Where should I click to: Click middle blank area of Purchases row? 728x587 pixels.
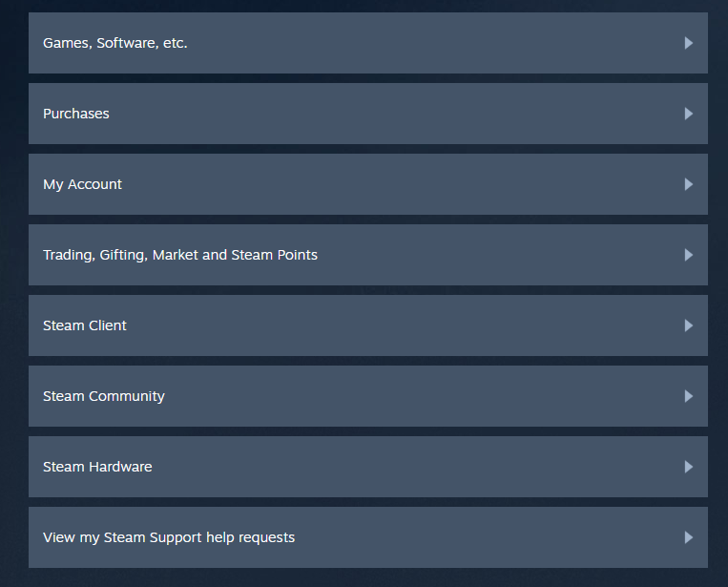click(368, 114)
